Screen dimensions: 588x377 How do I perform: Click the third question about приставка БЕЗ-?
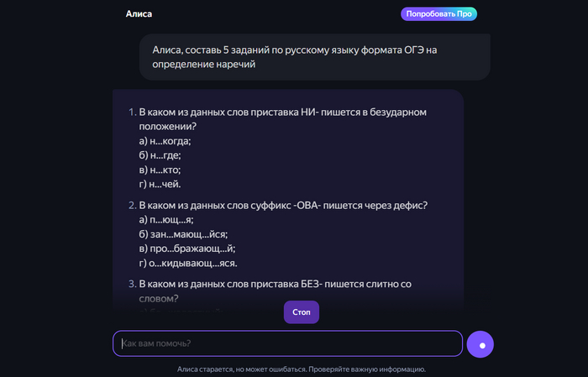point(275,291)
